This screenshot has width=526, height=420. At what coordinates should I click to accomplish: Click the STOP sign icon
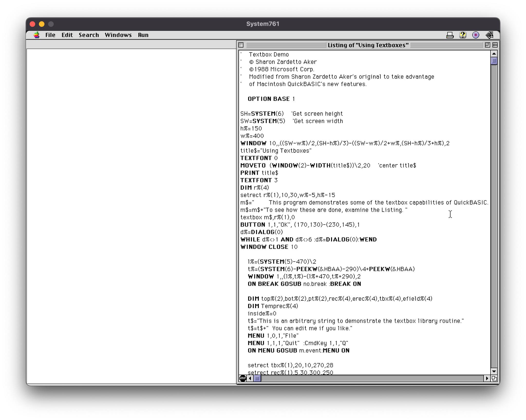click(243, 378)
